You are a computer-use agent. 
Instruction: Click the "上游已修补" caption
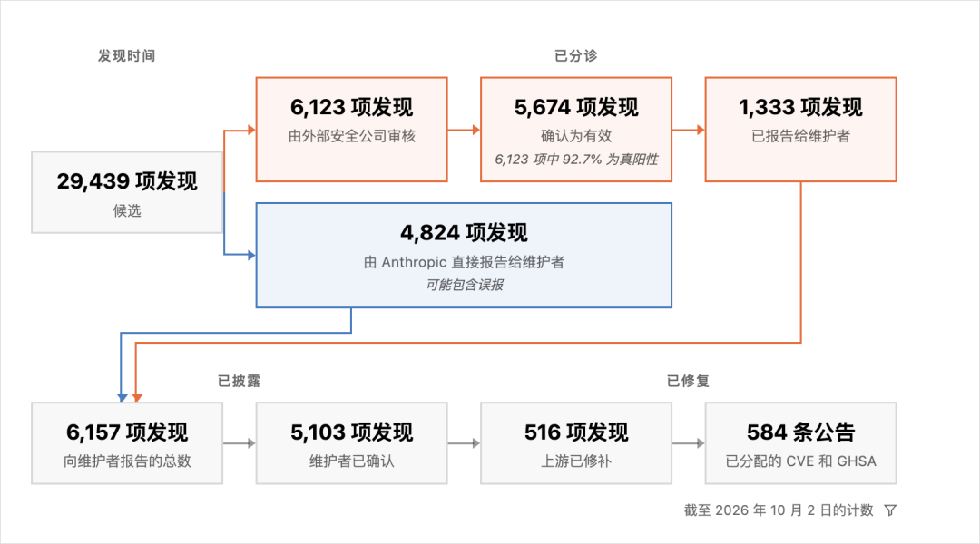576,461
